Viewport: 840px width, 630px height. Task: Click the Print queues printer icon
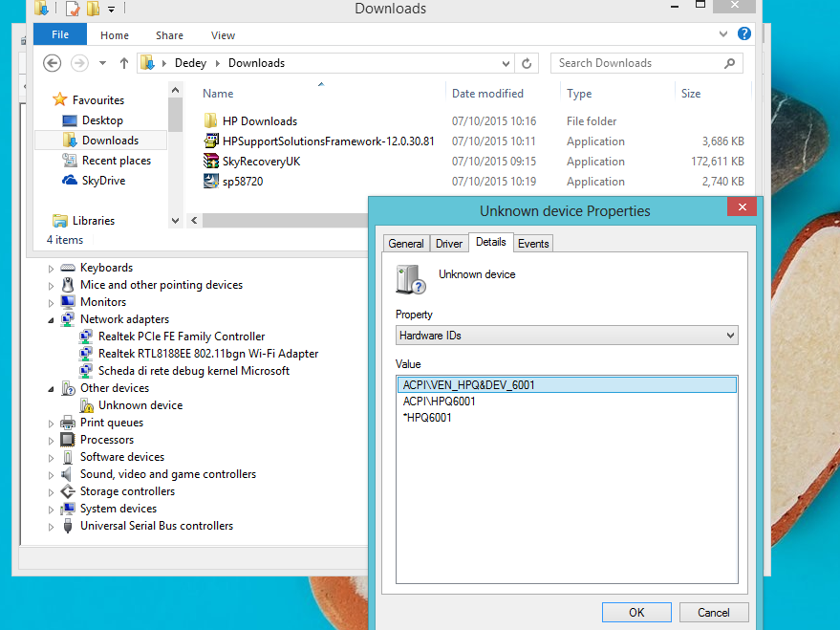pyautogui.click(x=68, y=423)
